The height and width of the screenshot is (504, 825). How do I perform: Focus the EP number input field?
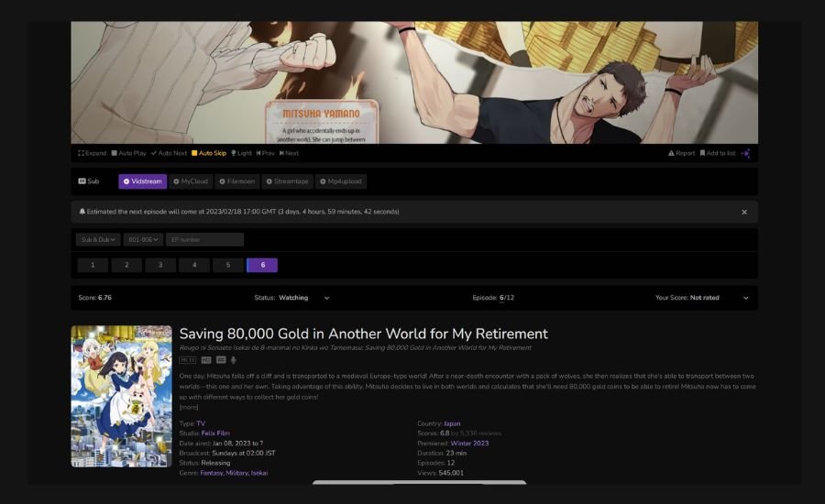[x=204, y=239]
